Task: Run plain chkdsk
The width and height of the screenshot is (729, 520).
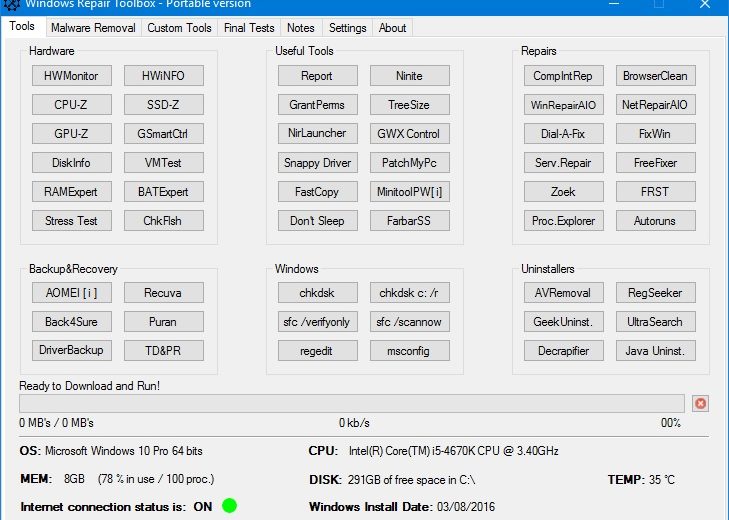Action: click(318, 293)
